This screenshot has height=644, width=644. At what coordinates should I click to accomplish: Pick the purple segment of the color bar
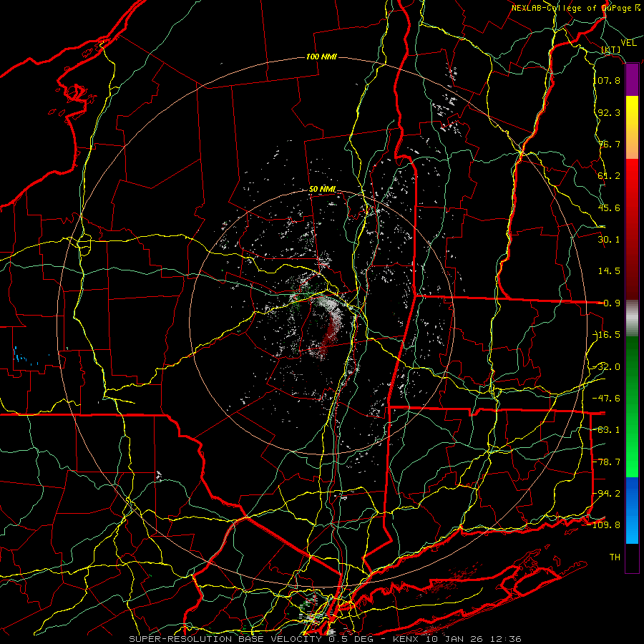pos(632,80)
